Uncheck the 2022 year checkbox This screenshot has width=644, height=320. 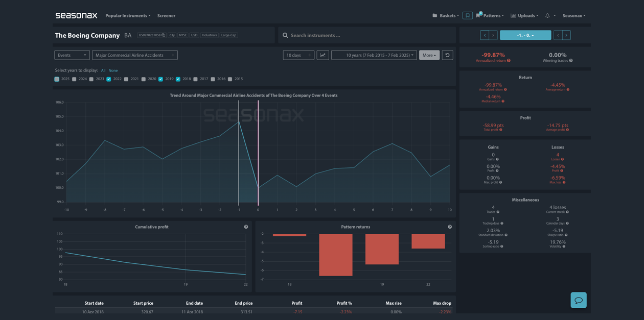109,79
